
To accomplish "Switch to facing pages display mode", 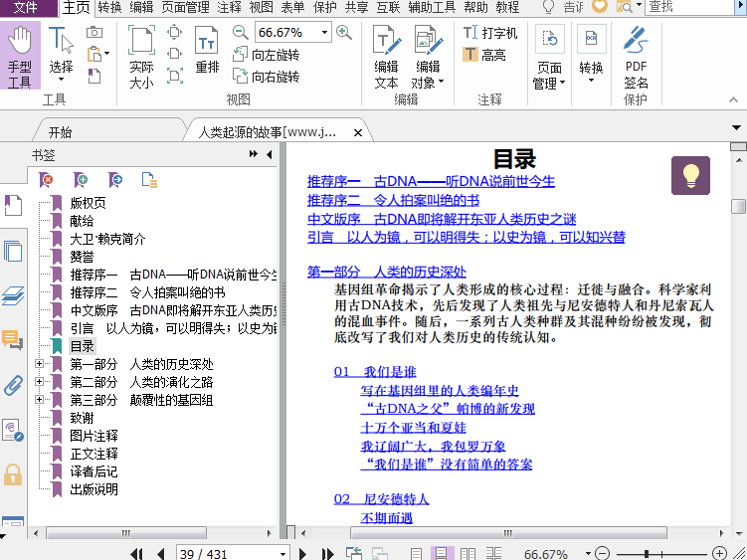I will click(467, 554).
